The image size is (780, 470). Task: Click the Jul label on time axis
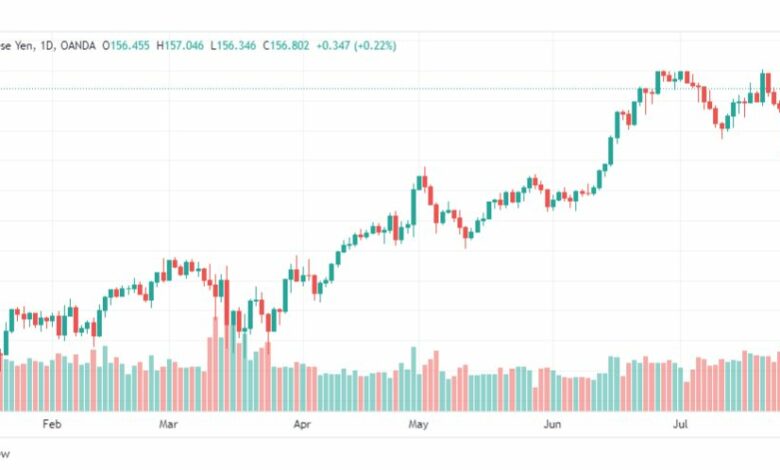click(x=680, y=424)
